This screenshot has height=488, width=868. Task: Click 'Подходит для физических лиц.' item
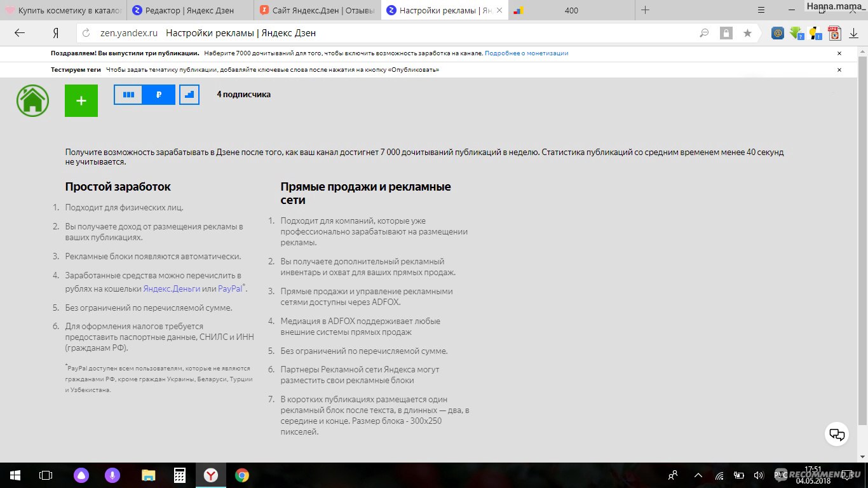pyautogui.click(x=125, y=207)
